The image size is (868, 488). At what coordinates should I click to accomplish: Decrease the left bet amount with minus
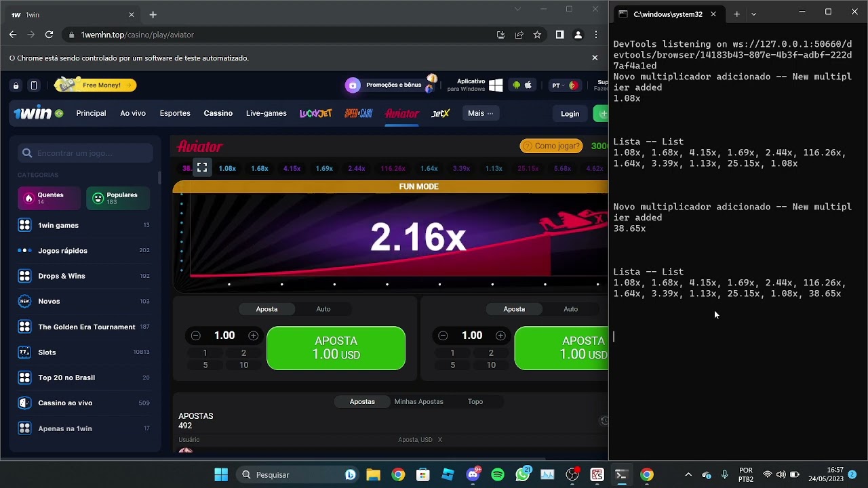[x=196, y=335]
